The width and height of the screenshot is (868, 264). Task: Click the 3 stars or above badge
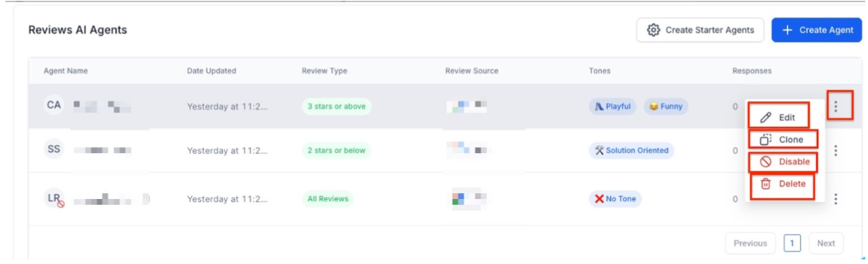coord(336,106)
